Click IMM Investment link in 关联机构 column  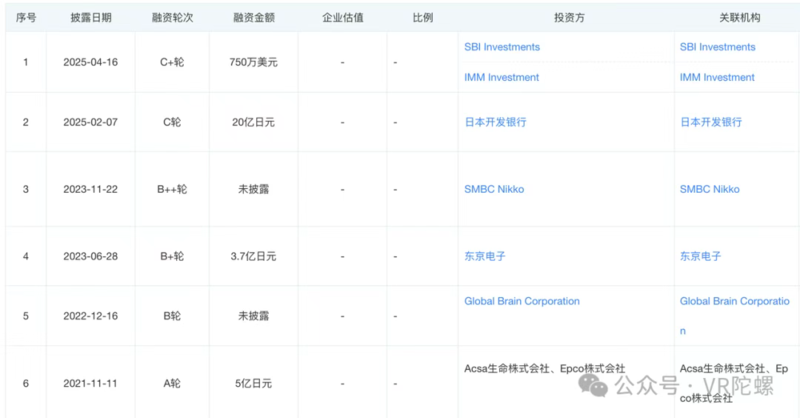[x=717, y=77]
